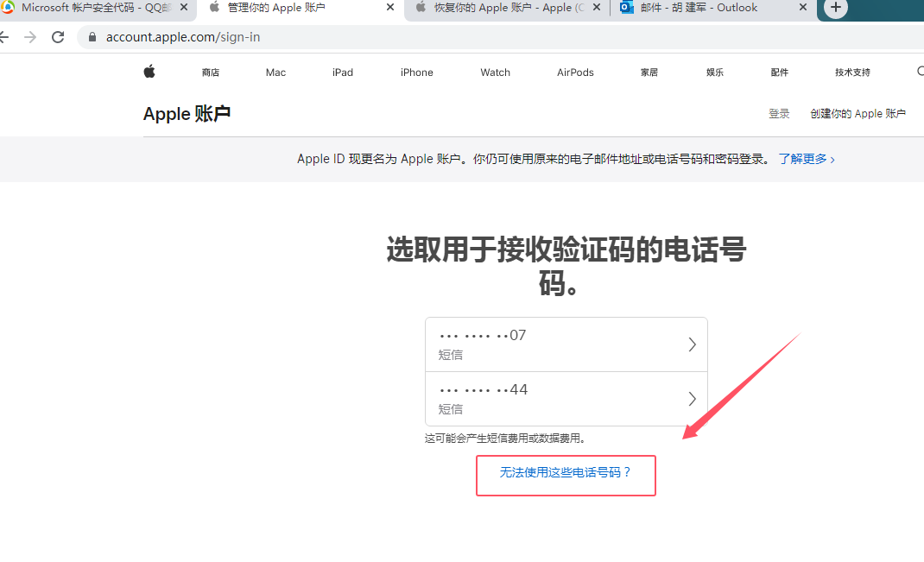Click 创建你的 Apple 账户 link

858,114
